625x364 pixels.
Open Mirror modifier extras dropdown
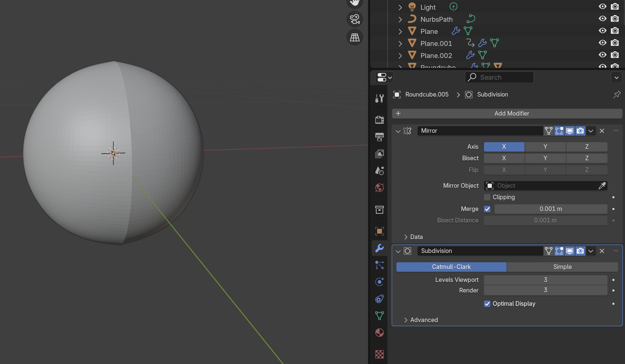point(591,131)
